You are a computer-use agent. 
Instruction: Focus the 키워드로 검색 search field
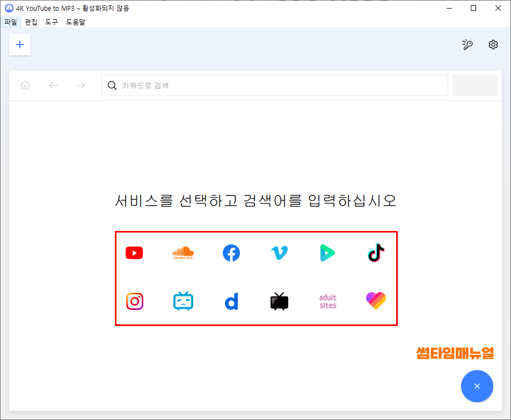pos(275,85)
